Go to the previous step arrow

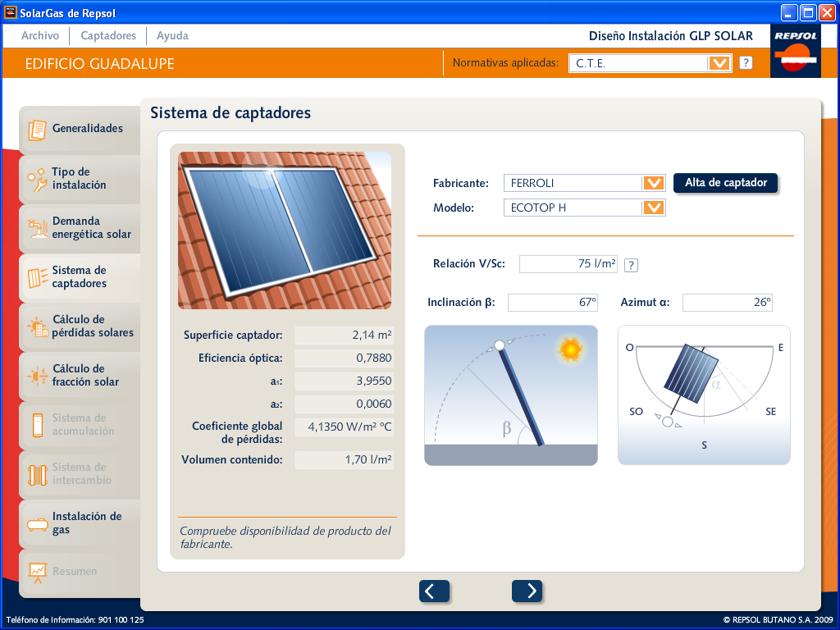point(434,591)
